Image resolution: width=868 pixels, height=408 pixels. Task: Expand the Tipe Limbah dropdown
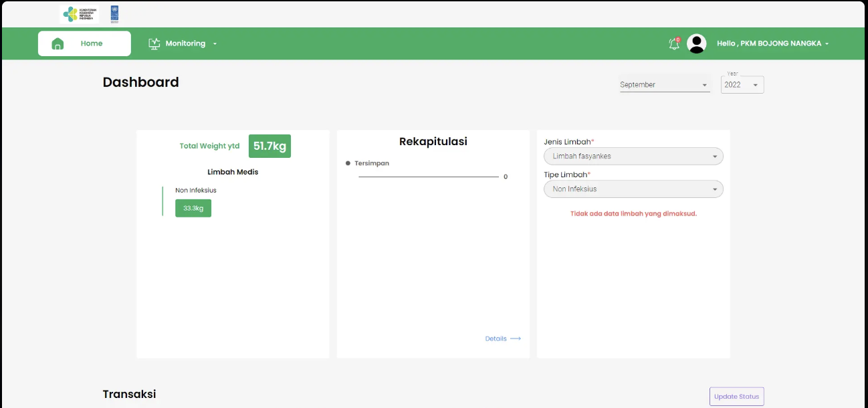point(633,189)
